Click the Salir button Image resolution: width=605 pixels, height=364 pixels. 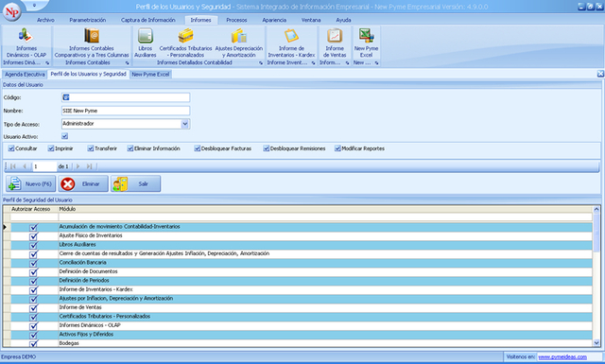click(136, 183)
